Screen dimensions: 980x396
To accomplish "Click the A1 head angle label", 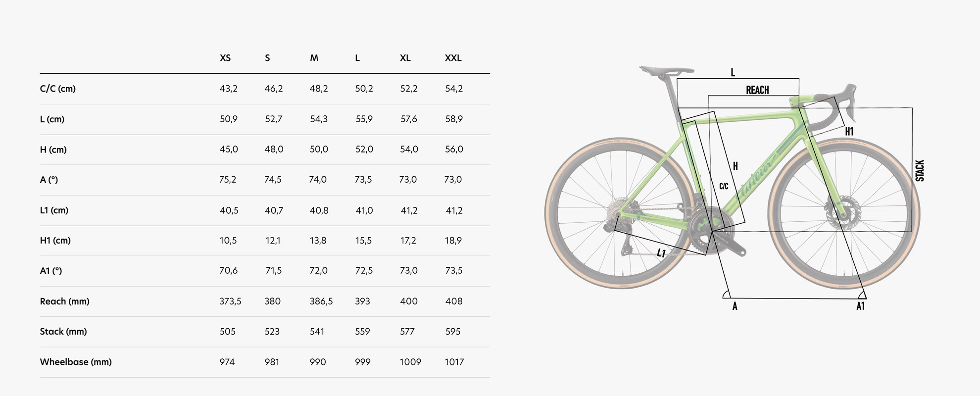I will tap(861, 306).
